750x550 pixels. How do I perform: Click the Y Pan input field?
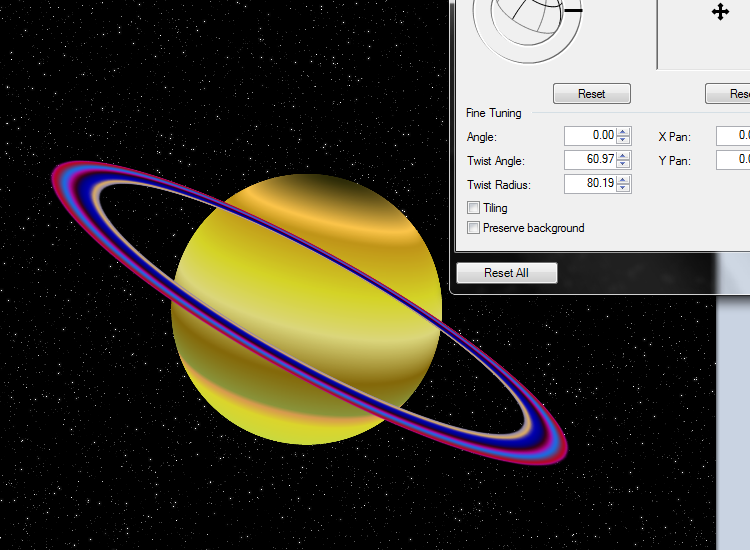(x=733, y=160)
